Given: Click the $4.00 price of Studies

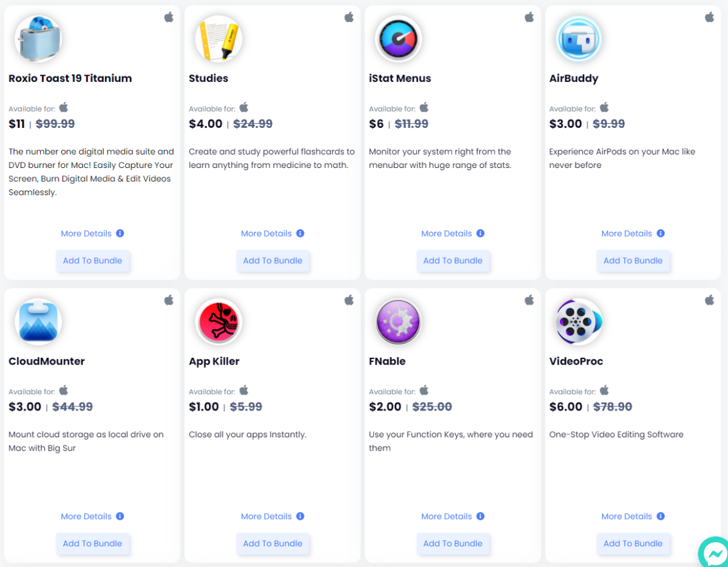Looking at the screenshot, I should (206, 124).
